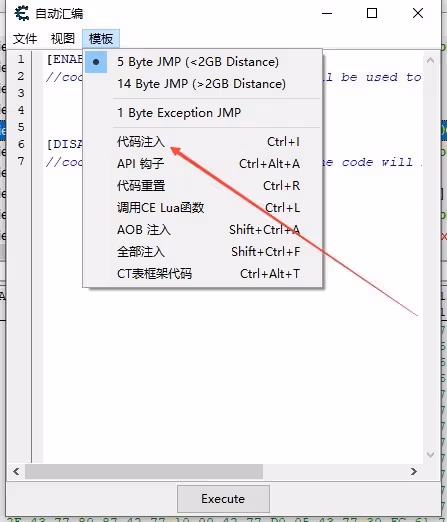
Task: Open the 文件 menu
Action: point(25,39)
